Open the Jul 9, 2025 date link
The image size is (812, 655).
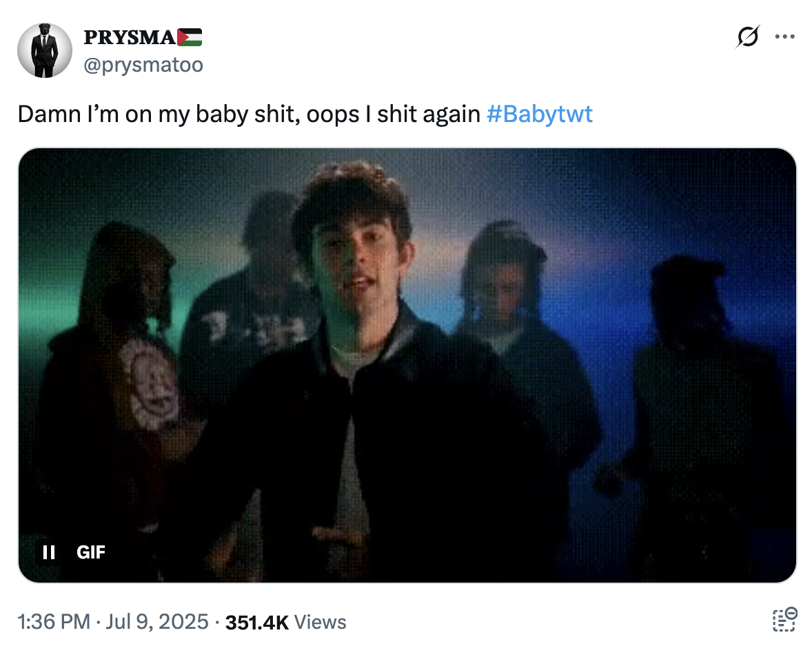[156, 622]
